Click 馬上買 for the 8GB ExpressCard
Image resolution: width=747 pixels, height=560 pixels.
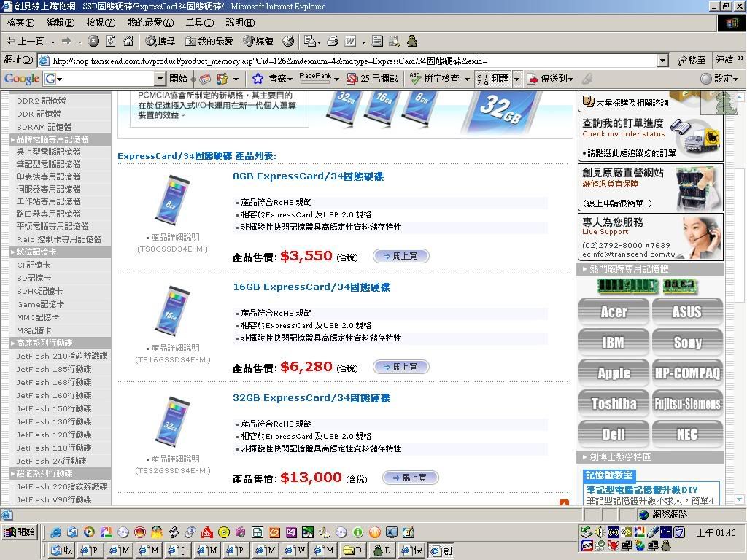(x=400, y=256)
